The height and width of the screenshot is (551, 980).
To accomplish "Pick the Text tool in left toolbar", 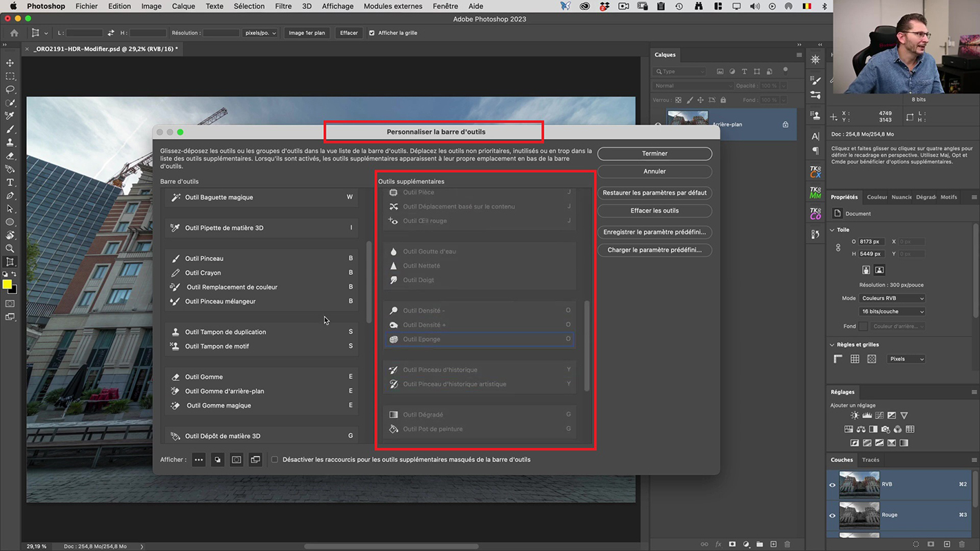I will point(10,183).
